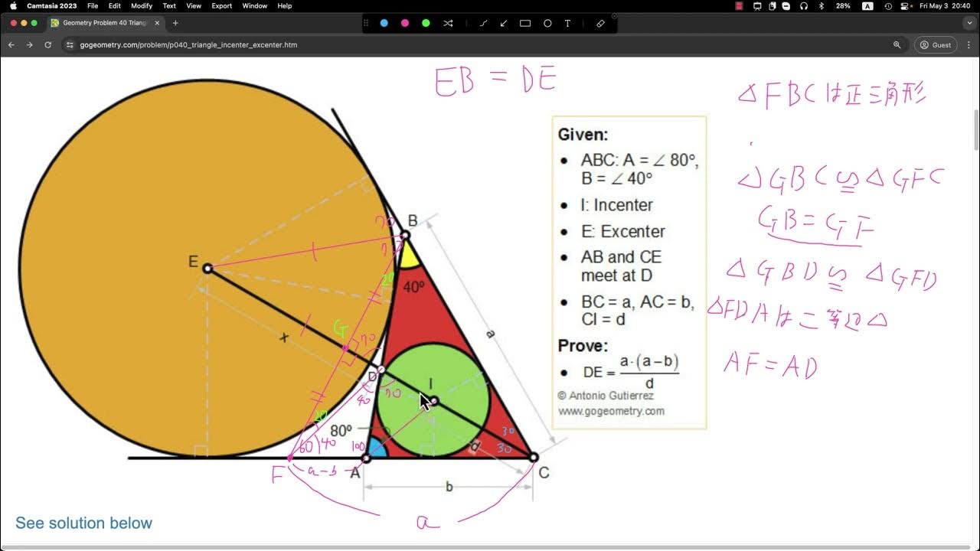980x551 pixels.
Task: Open Control Center from the menu bar
Action: click(x=904, y=6)
